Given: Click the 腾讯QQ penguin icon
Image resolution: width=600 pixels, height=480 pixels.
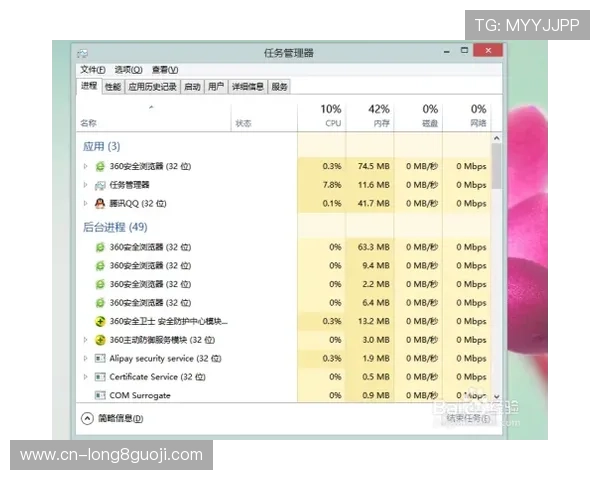Looking at the screenshot, I should [100, 203].
